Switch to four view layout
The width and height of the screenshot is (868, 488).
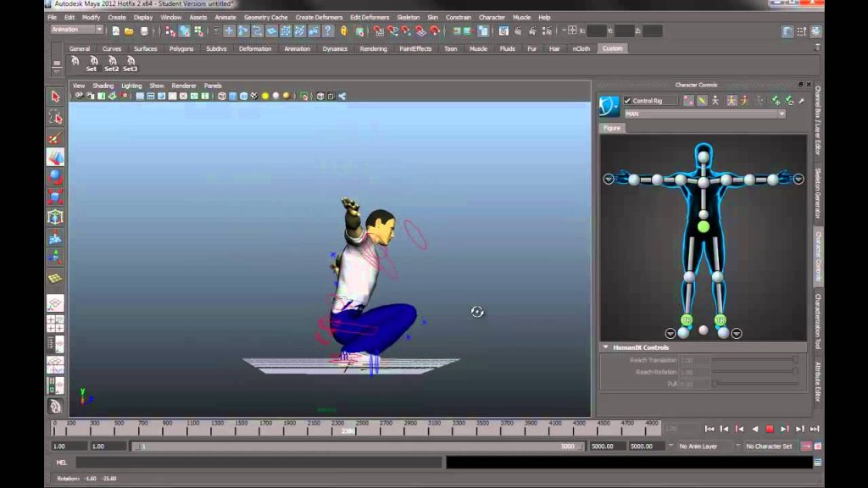[55, 324]
